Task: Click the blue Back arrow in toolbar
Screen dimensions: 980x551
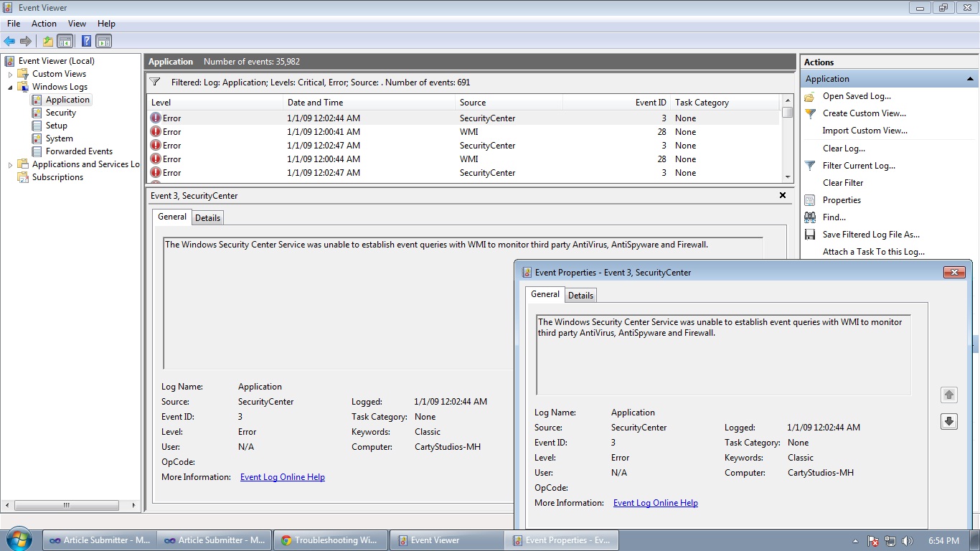Action: click(x=9, y=41)
